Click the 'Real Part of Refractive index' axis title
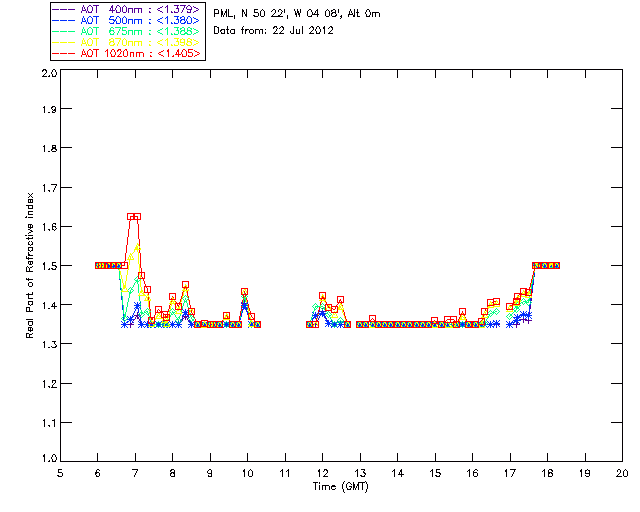 29,265
